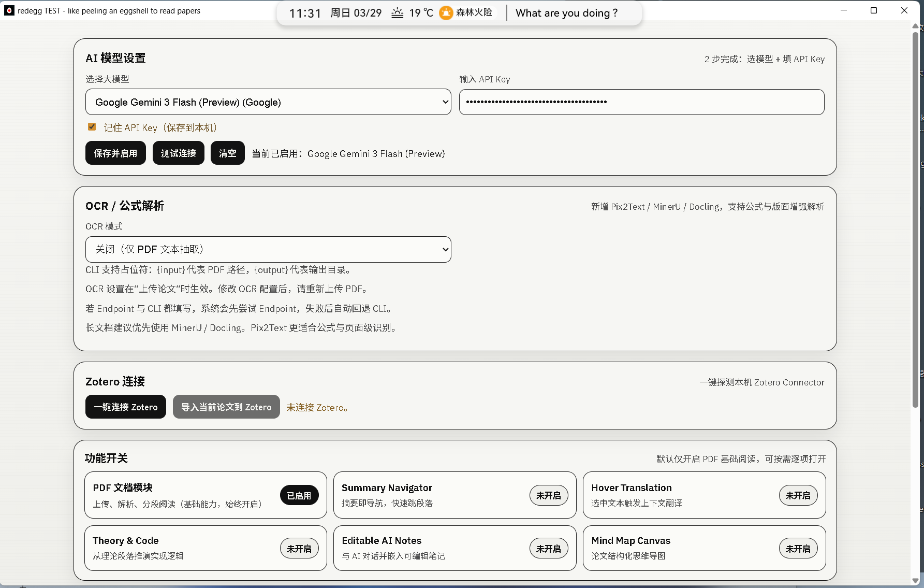This screenshot has width=924, height=588.
Task: Click the 清空 button
Action: coord(227,153)
